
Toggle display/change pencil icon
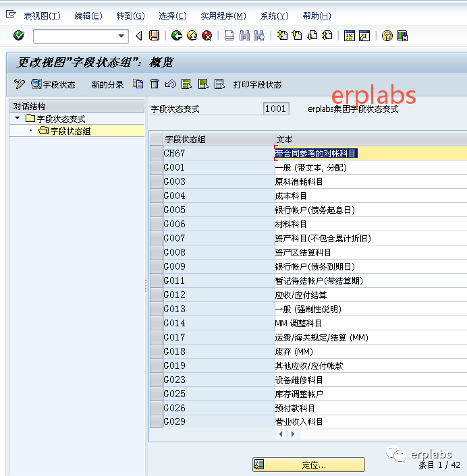[19, 84]
